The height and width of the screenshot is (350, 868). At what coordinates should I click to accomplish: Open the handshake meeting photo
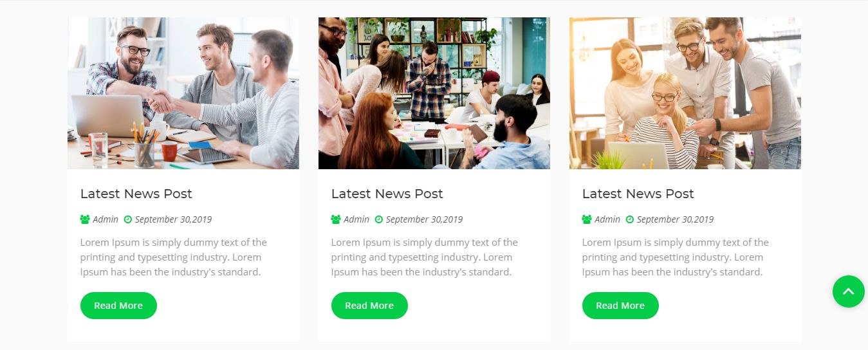[x=183, y=93]
